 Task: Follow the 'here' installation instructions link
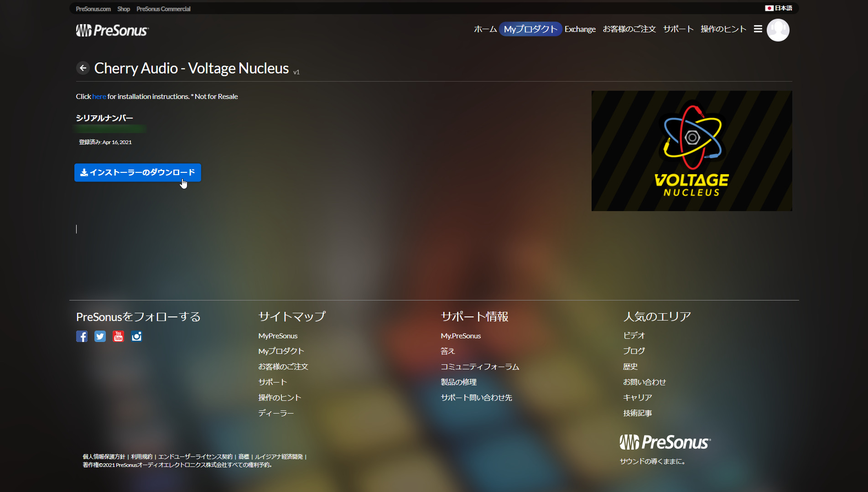(99, 97)
